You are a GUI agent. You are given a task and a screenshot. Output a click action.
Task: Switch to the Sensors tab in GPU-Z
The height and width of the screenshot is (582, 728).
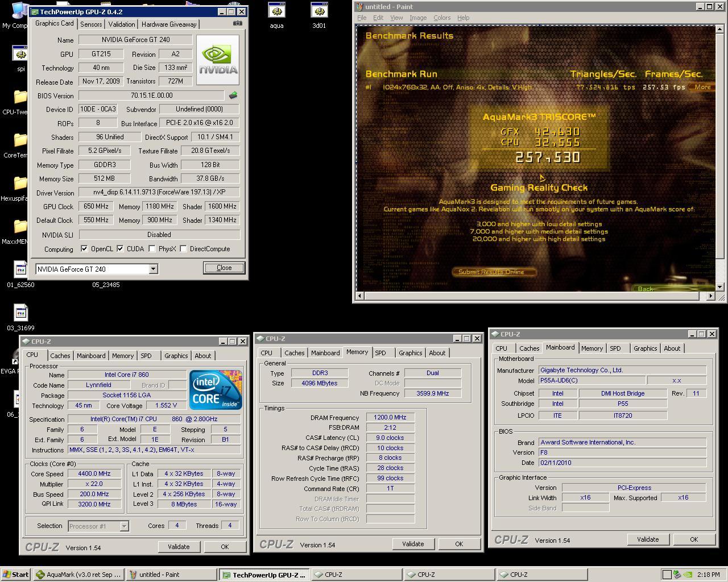pyautogui.click(x=91, y=24)
